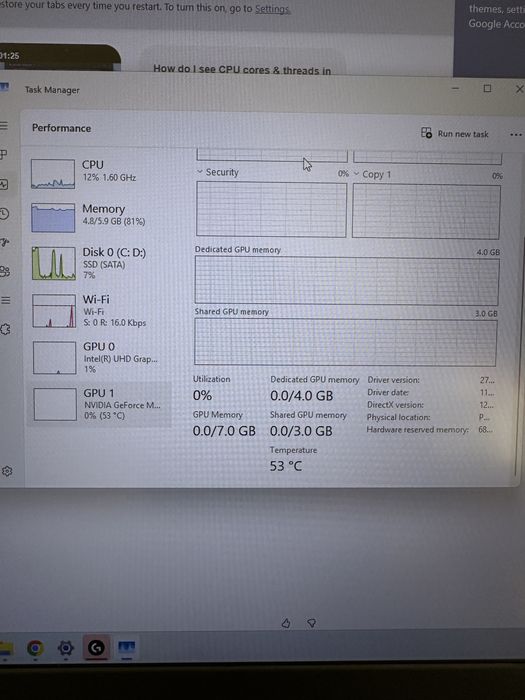Maximize the Task Manager window
The height and width of the screenshot is (700, 525).
click(x=487, y=88)
